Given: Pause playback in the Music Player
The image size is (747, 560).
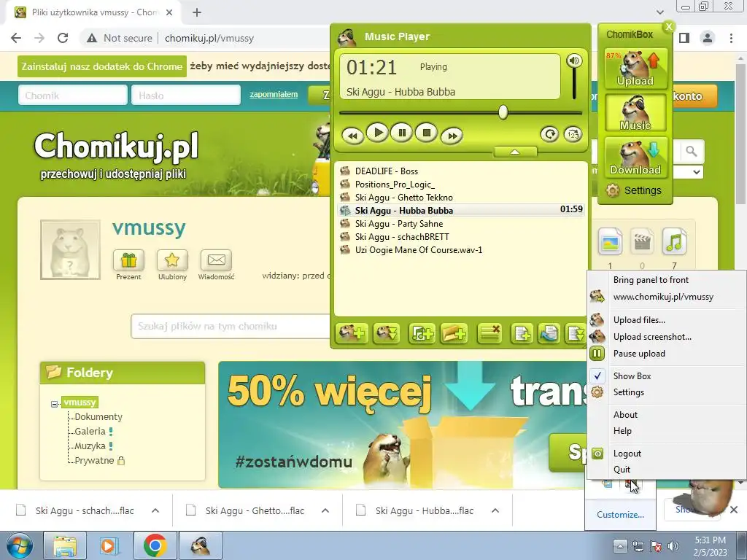Looking at the screenshot, I should click(x=402, y=133).
